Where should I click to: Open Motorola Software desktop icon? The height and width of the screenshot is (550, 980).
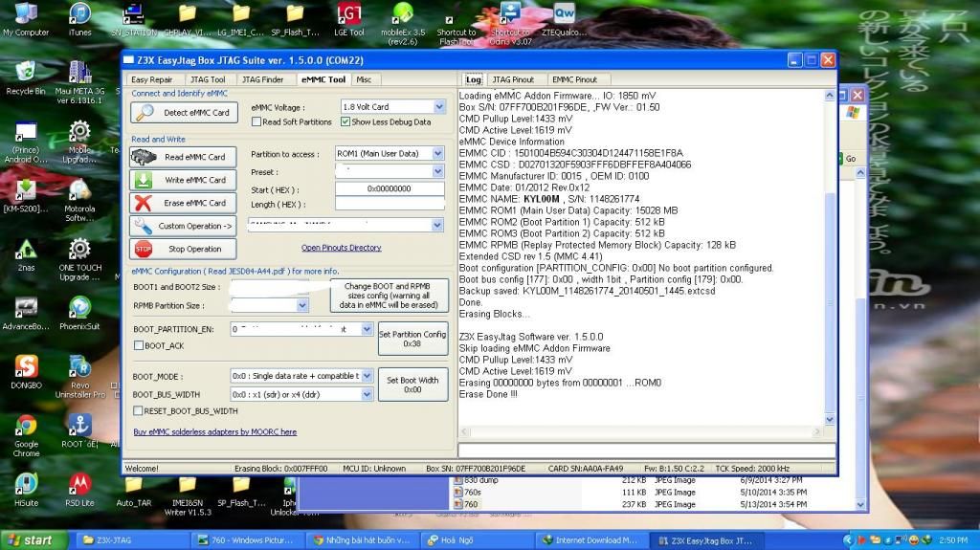[x=79, y=201]
